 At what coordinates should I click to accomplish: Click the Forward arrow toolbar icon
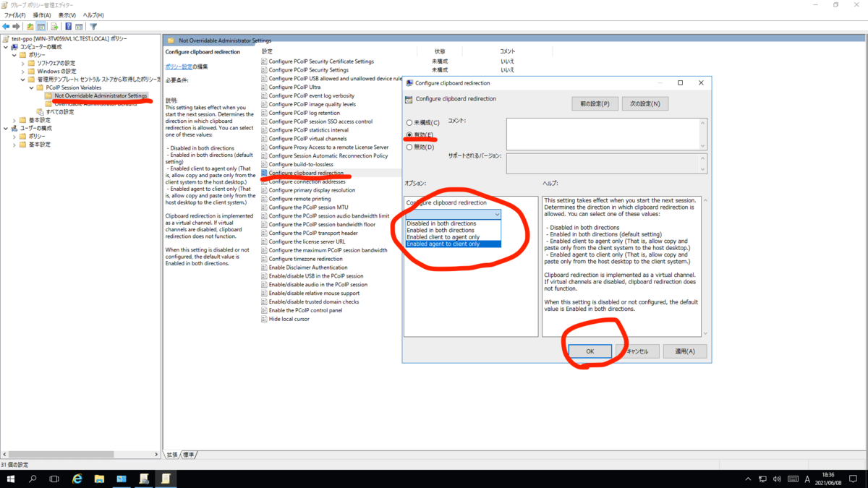click(17, 27)
